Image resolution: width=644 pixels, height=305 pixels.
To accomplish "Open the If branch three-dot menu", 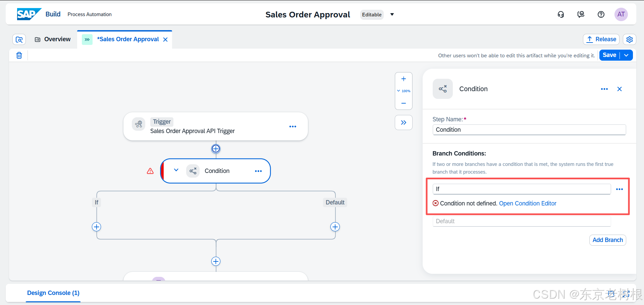I will (620, 189).
